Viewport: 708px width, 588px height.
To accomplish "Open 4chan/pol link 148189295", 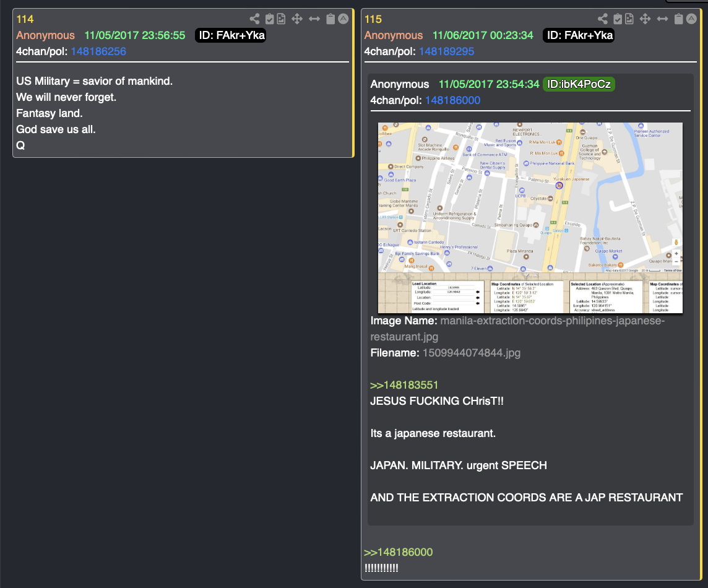I will tap(447, 51).
